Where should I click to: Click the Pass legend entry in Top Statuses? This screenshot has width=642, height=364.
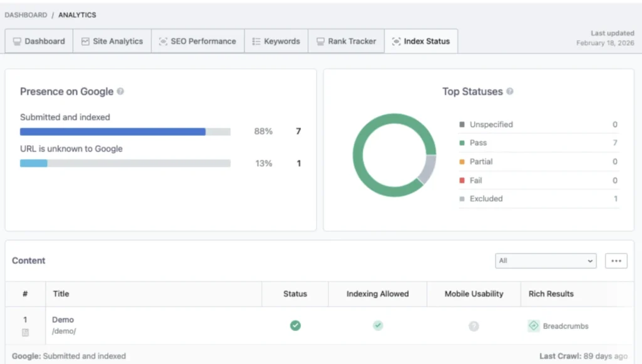coord(478,143)
